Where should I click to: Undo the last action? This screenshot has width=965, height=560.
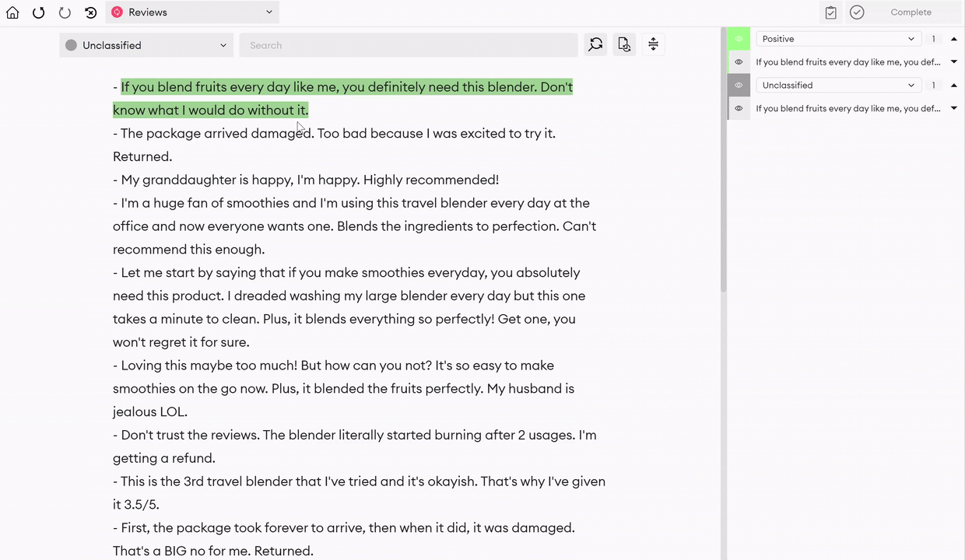pos(38,12)
